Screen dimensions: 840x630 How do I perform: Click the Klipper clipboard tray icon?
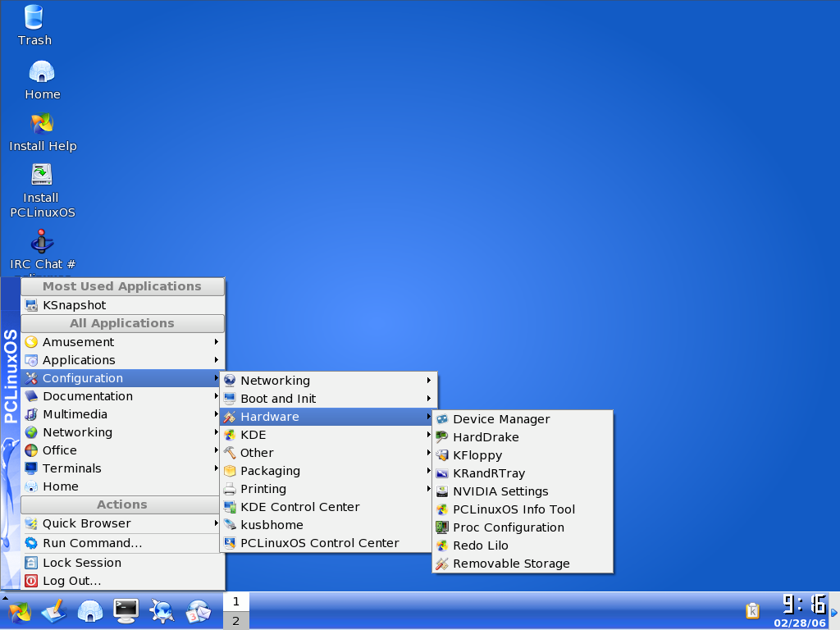click(x=753, y=610)
